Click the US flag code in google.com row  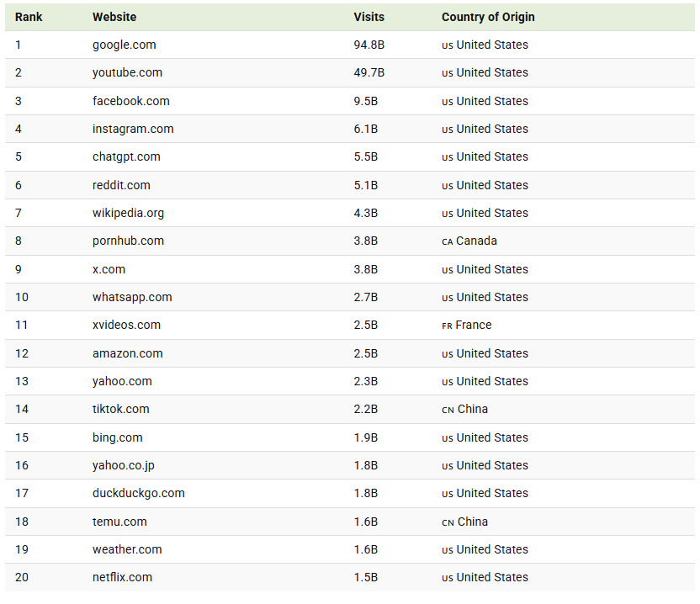pyautogui.click(x=447, y=45)
